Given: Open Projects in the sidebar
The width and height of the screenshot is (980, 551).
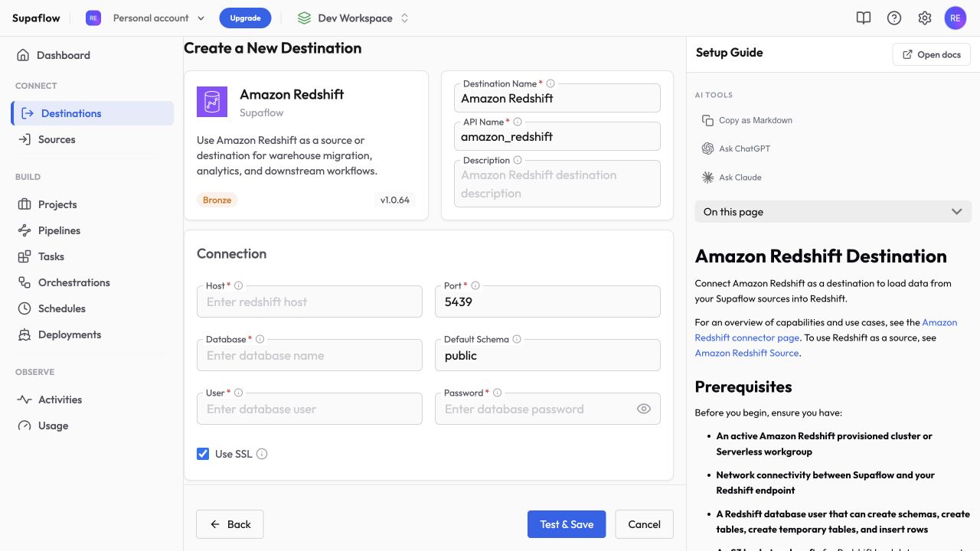Looking at the screenshot, I should (x=92, y=204).
